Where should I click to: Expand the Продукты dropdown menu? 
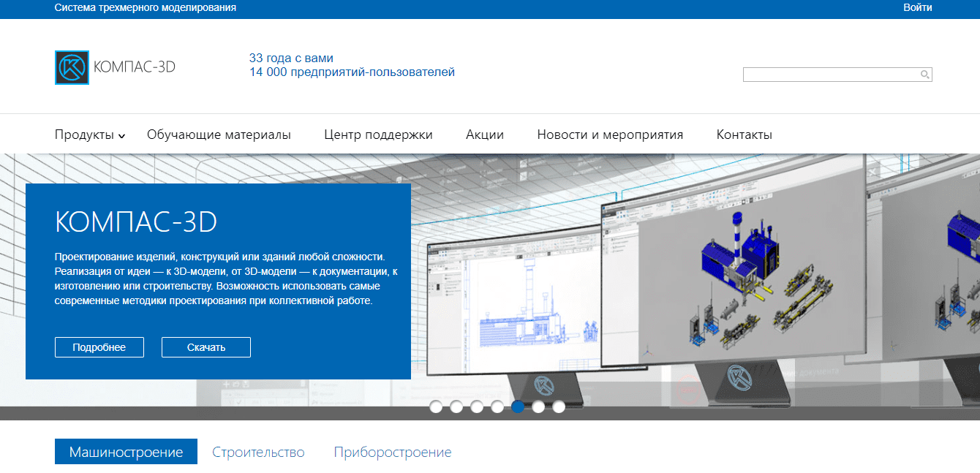click(90, 135)
